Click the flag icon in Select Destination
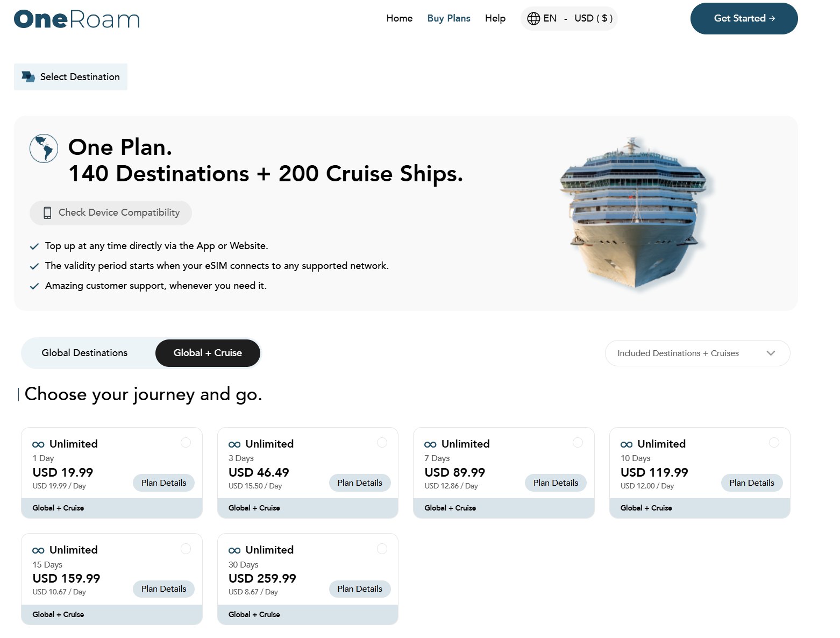Viewport: 840px width, 638px height. click(27, 76)
